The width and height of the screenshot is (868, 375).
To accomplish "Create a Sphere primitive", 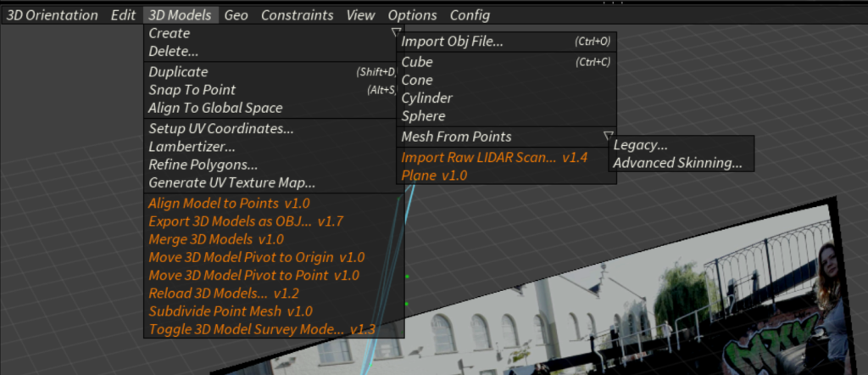I will (507, 115).
